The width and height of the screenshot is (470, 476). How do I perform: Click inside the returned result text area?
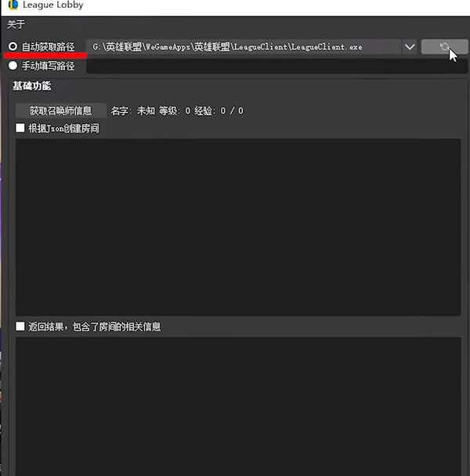[238, 406]
